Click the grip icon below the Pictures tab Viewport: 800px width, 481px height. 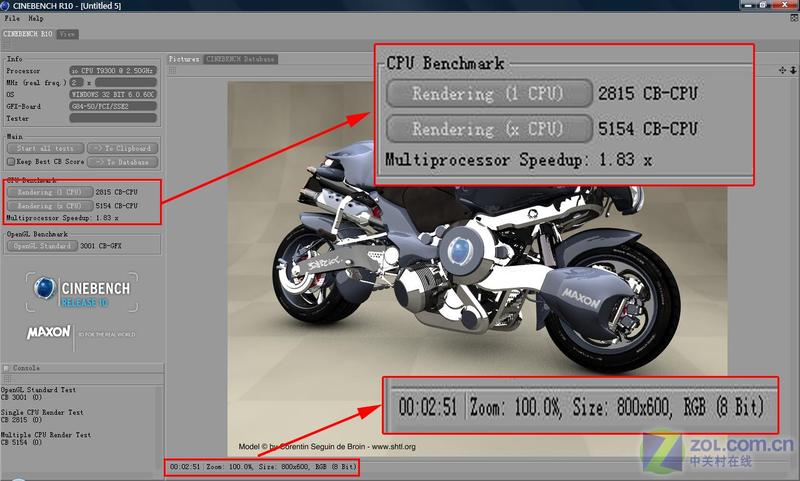(x=172, y=70)
